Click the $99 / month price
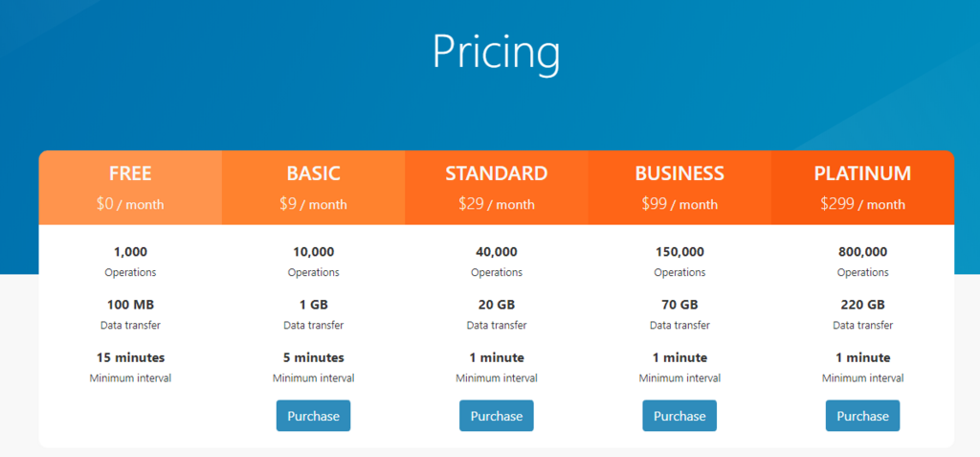The height and width of the screenshot is (457, 980). 679,204
